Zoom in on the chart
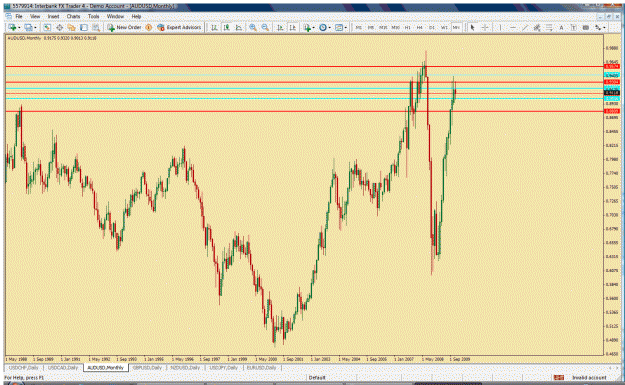 [253, 28]
